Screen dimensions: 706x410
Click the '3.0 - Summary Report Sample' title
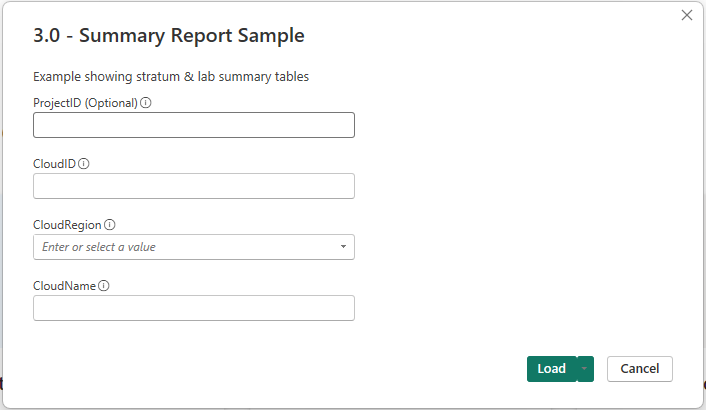tap(169, 36)
